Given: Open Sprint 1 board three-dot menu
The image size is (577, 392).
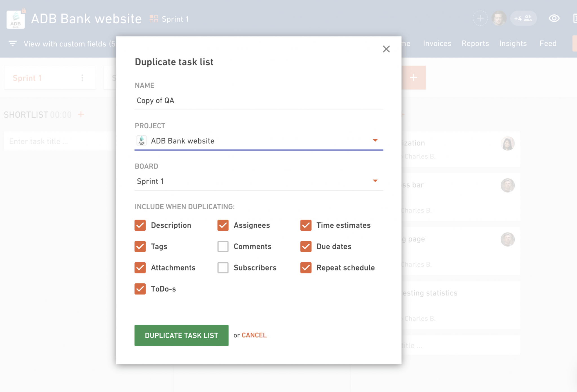Looking at the screenshot, I should [82, 78].
